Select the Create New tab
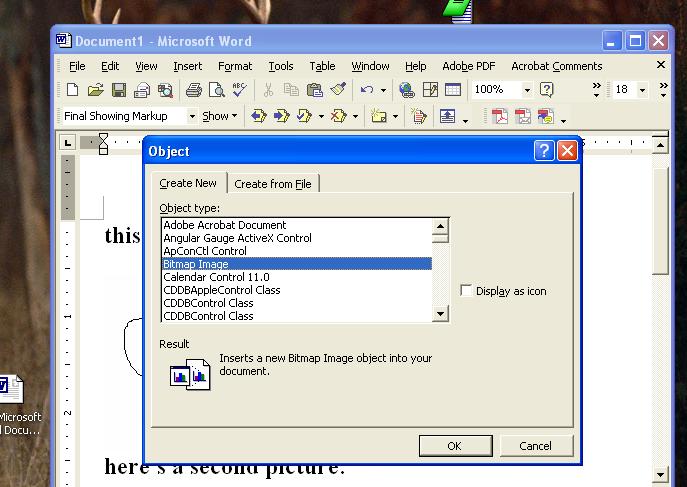Viewport: 687px width, 487px height. 188,183
